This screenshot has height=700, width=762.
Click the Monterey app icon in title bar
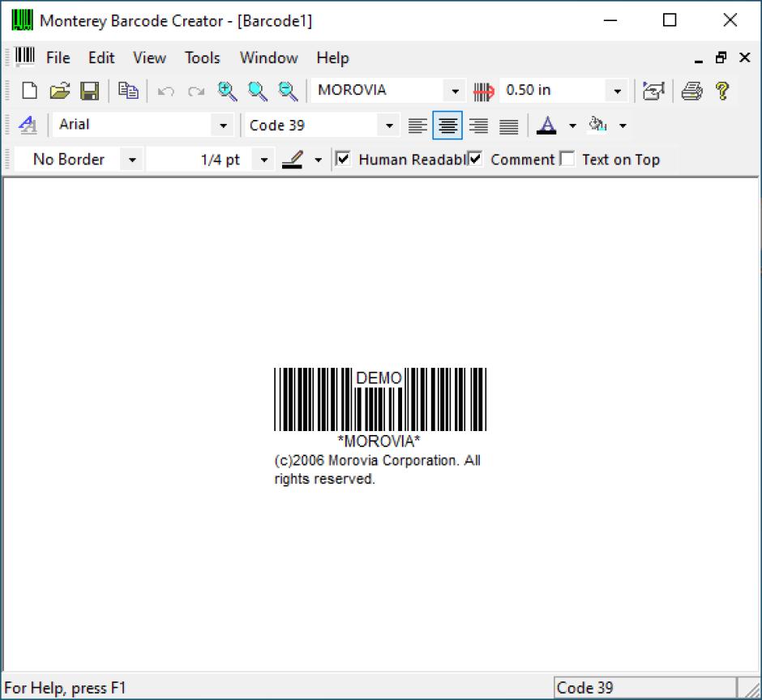23,20
